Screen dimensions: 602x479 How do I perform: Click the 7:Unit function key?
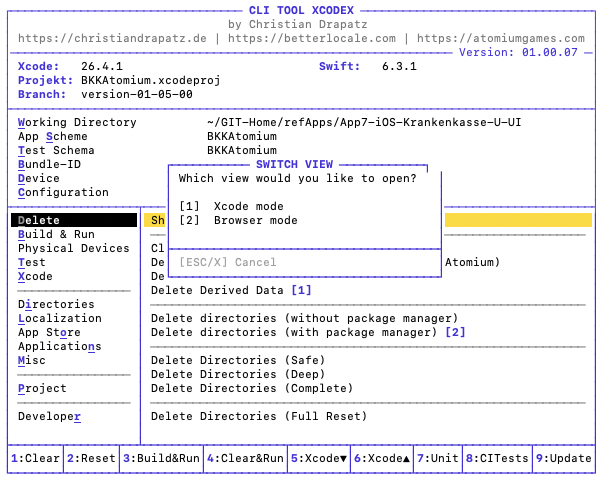[x=438, y=458]
